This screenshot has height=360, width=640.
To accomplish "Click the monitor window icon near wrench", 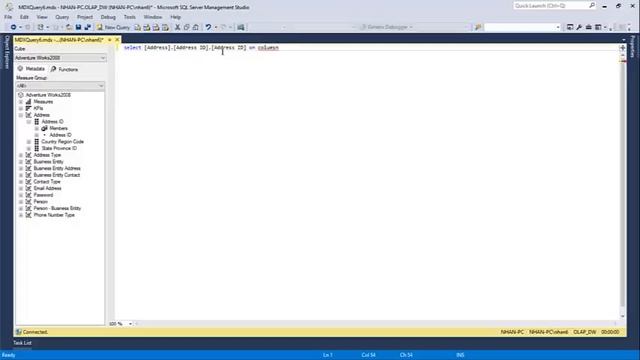I will [570, 27].
